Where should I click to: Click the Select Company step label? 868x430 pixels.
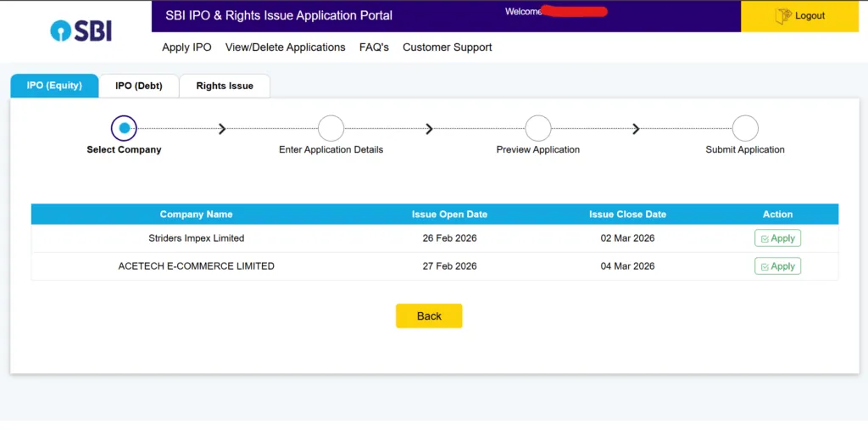[124, 149]
